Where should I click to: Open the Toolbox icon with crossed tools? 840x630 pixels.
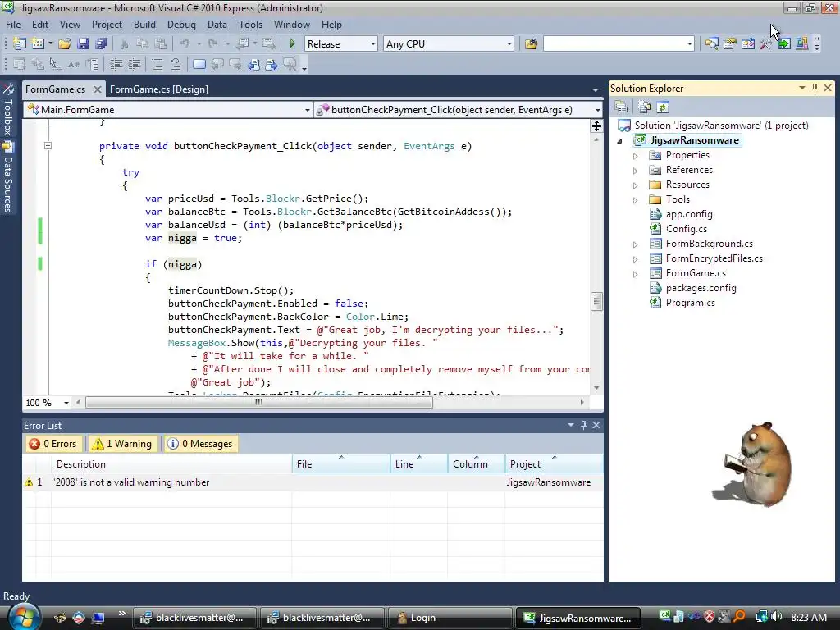[x=766, y=44]
